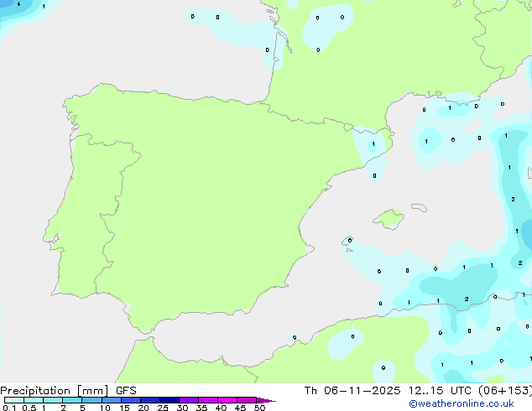Click the '10' legend scale label
The width and height of the screenshot is (532, 411).
point(105,408)
